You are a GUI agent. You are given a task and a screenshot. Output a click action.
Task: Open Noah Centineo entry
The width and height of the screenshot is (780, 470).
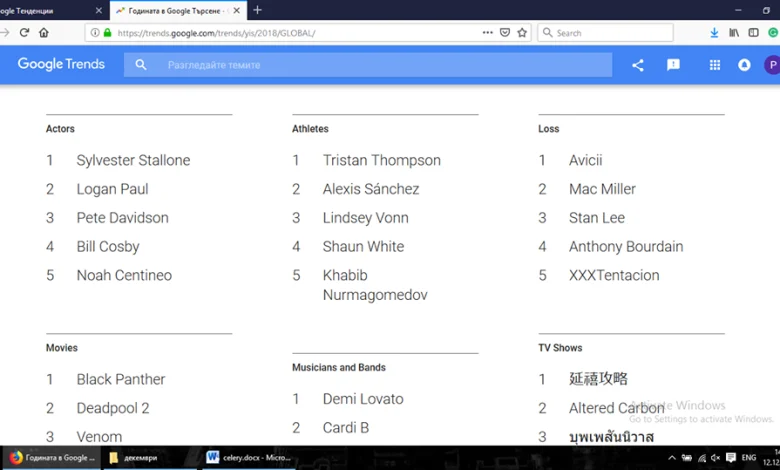point(124,276)
